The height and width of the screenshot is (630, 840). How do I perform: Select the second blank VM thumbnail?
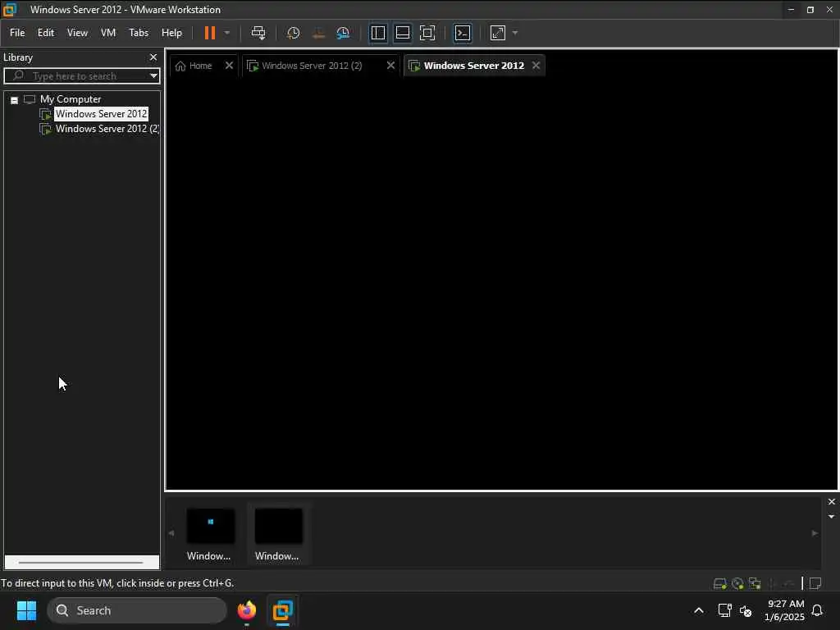click(278, 526)
